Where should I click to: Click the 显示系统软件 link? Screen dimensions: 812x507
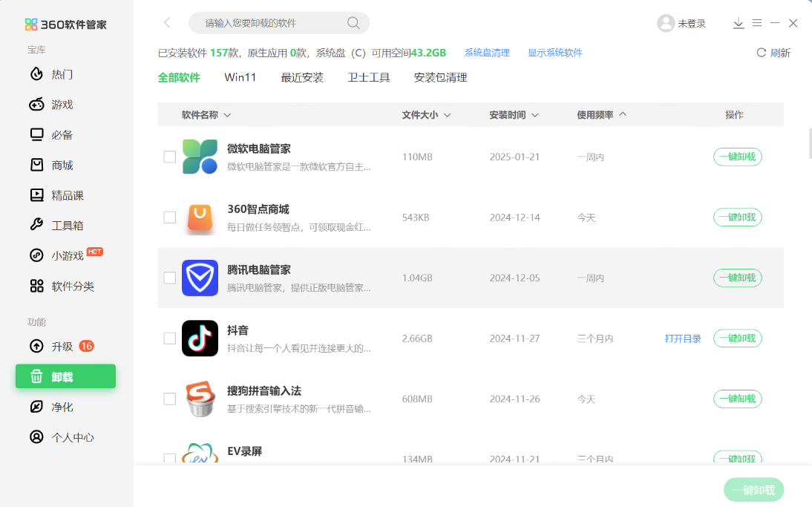click(x=555, y=53)
